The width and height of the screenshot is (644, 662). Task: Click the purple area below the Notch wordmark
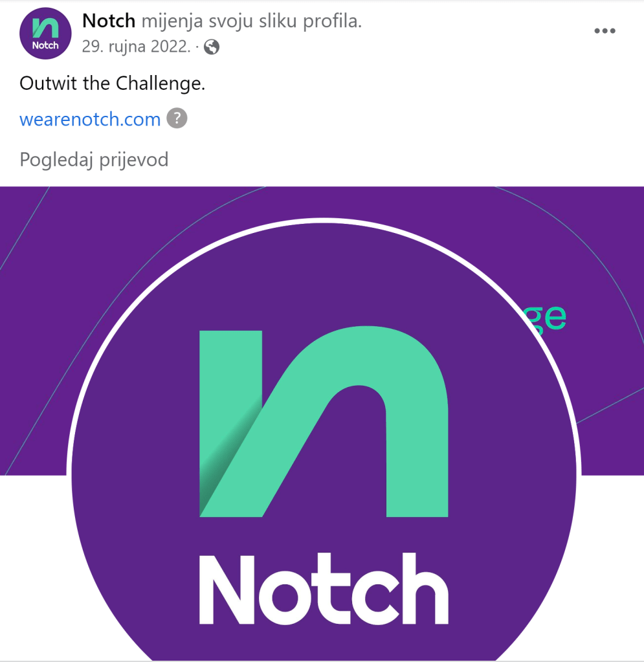tap(324, 643)
